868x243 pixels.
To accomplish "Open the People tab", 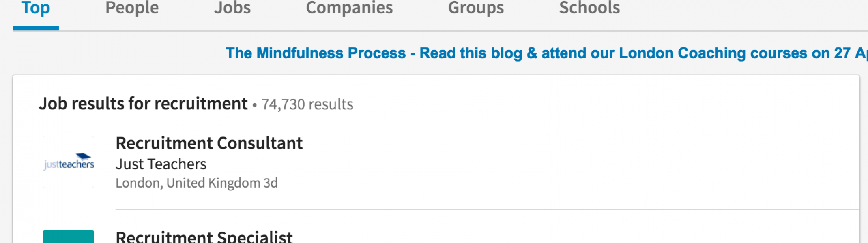I will (x=132, y=8).
